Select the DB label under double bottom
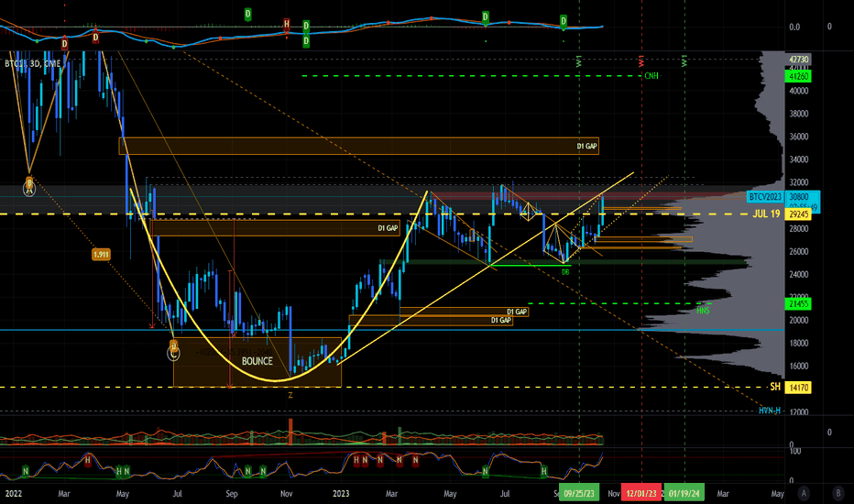 click(x=565, y=271)
